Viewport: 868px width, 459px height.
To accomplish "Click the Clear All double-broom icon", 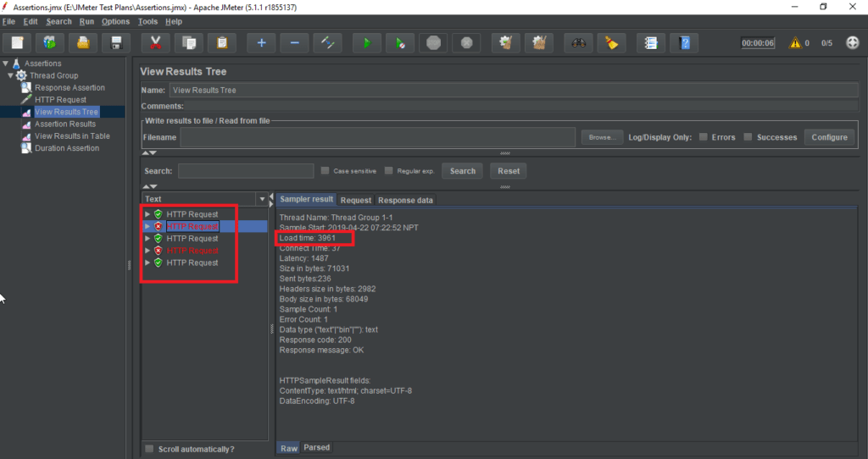I will 539,43.
